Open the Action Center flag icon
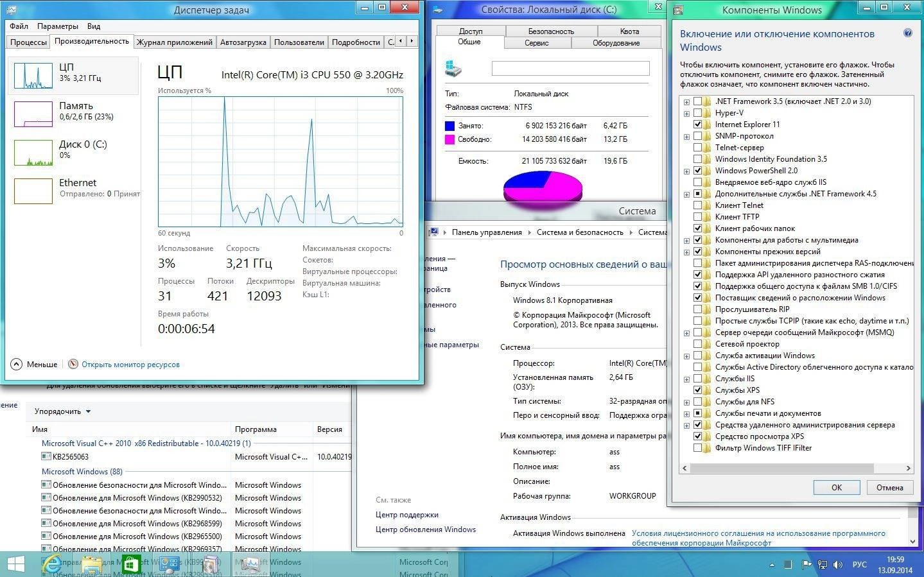The height and width of the screenshot is (577, 924). click(x=806, y=565)
